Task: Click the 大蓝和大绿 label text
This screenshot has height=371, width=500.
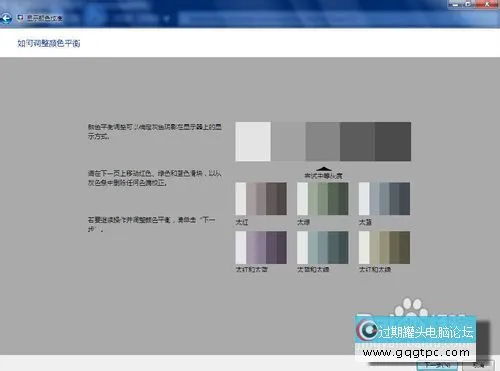Action: point(313,269)
